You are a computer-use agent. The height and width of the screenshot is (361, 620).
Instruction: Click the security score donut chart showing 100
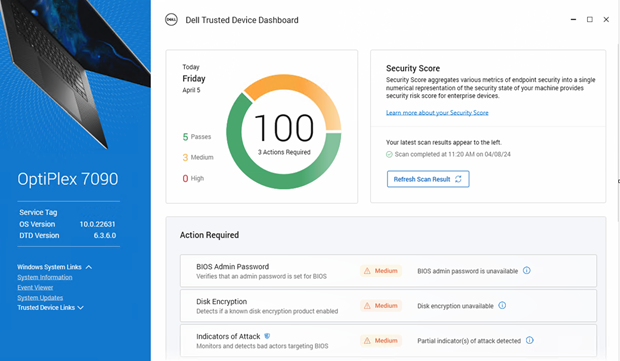pos(284,132)
